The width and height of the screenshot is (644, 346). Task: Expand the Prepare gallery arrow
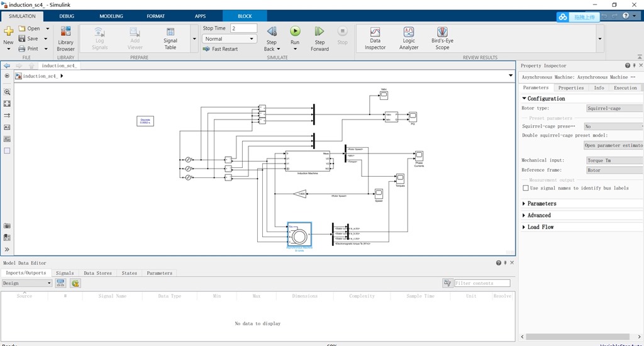194,39
